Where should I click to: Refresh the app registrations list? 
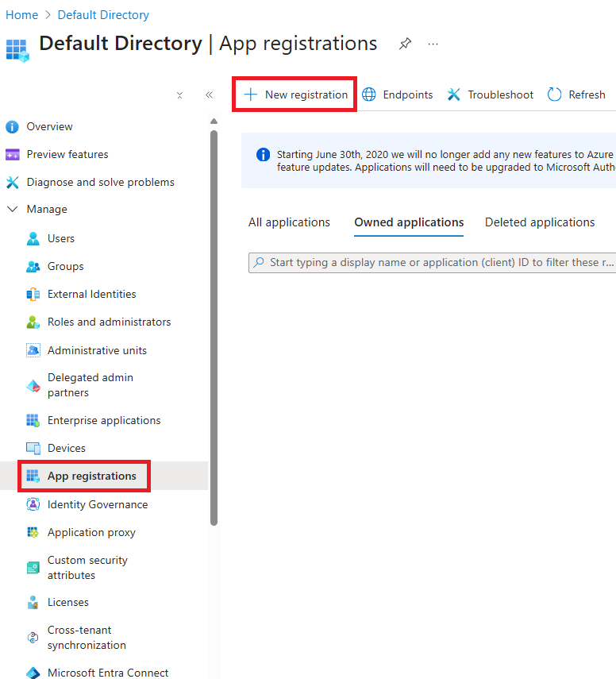click(x=576, y=94)
